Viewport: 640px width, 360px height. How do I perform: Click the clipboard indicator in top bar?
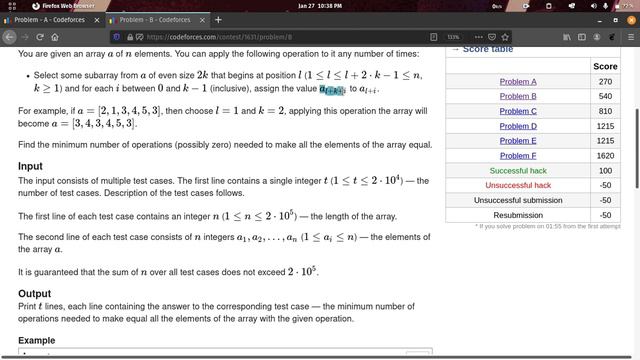[x=549, y=6]
